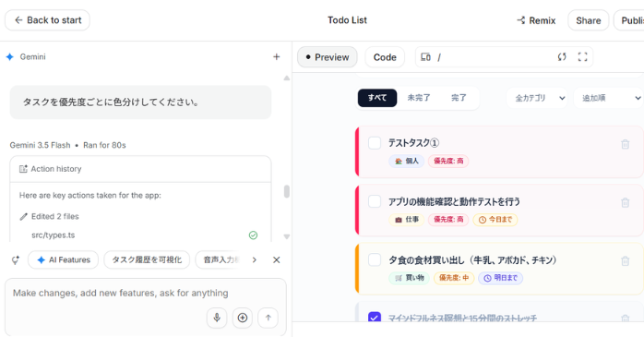The width and height of the screenshot is (644, 337).
Task: Click the 今日まで due tag
Action: click(495, 220)
